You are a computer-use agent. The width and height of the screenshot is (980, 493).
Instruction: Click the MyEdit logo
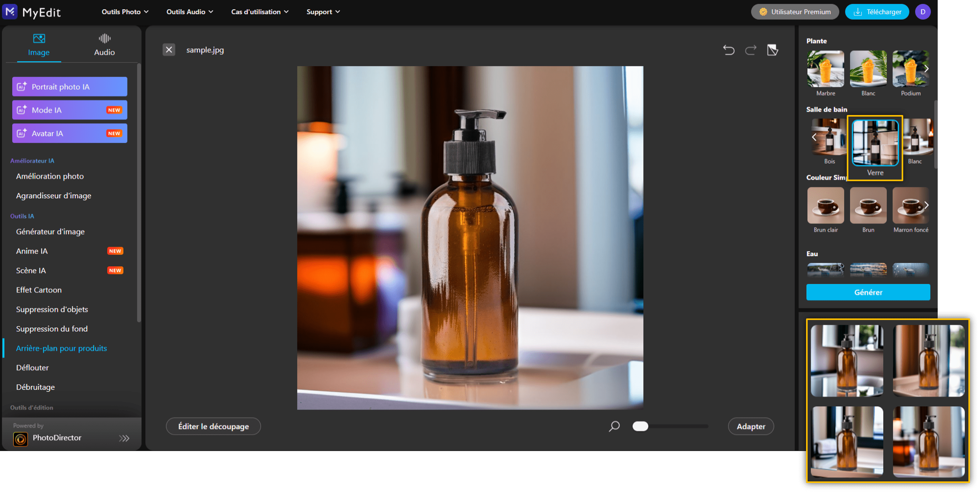[x=32, y=12]
